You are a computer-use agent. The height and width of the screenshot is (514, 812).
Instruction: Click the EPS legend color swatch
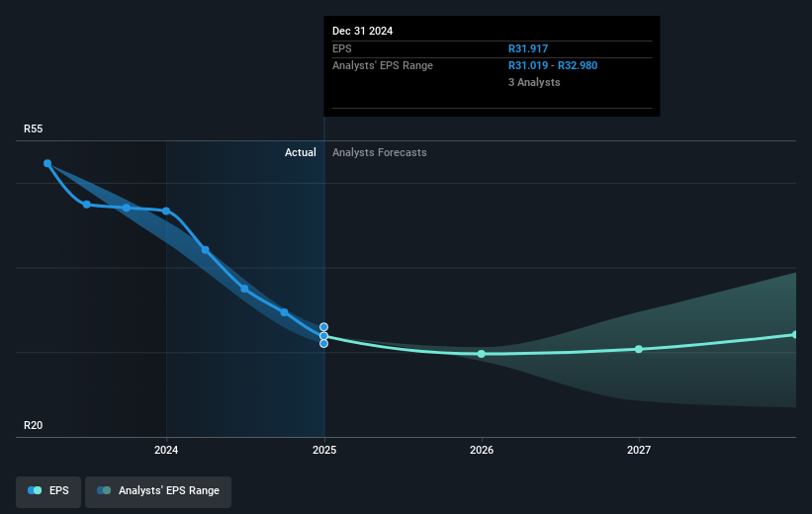[35, 490]
